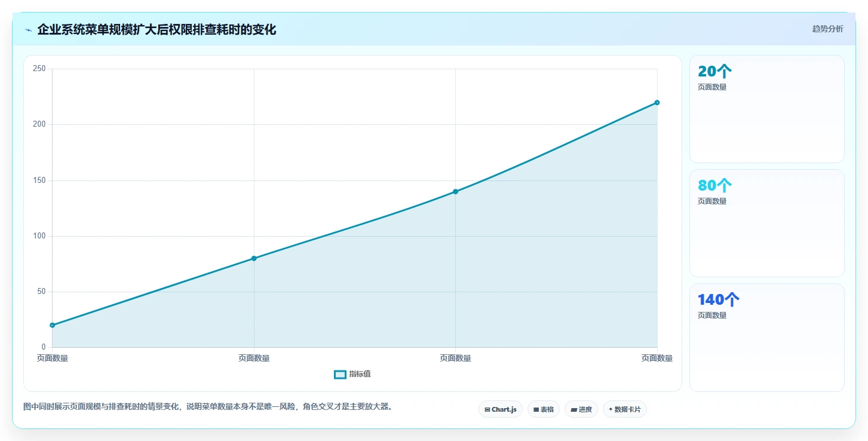
Task: Click the y-axis label 50
Action: 41,292
